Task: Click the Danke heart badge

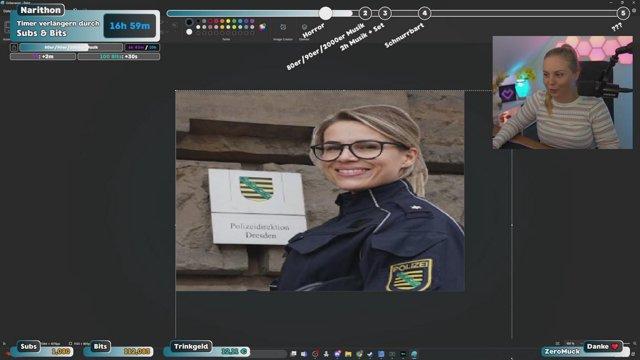Action: (602, 347)
